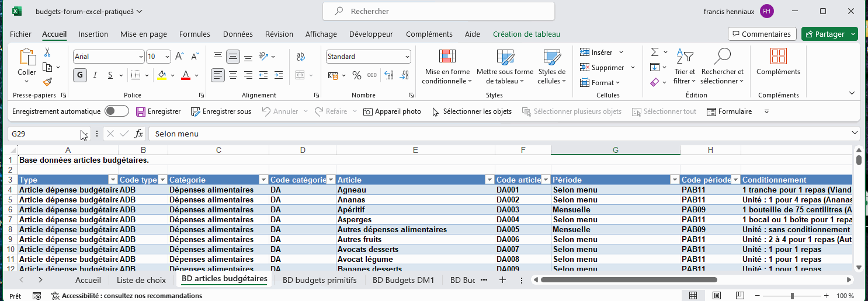
Task: Open the Mise en forme conditionnelle icon
Action: pos(447,57)
